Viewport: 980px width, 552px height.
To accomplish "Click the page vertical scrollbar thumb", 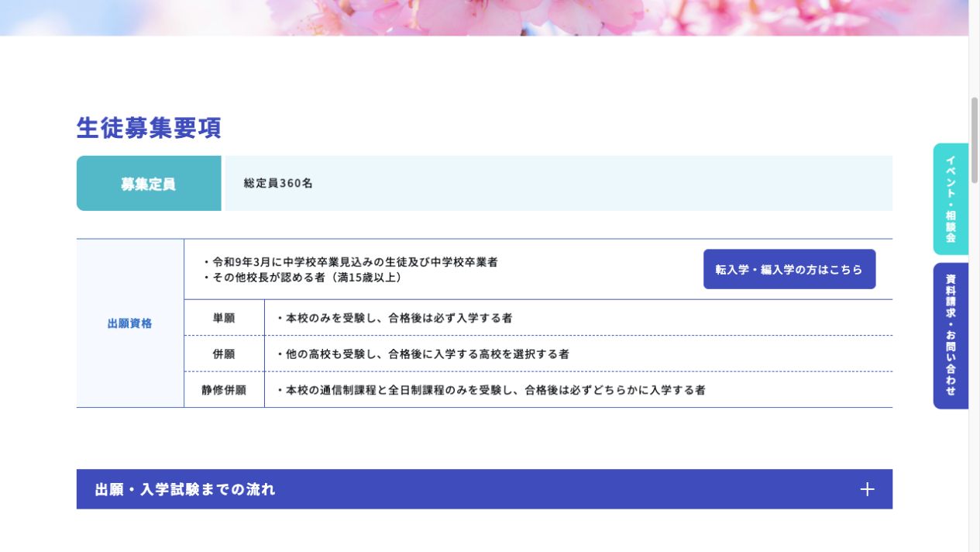I will click(x=975, y=140).
